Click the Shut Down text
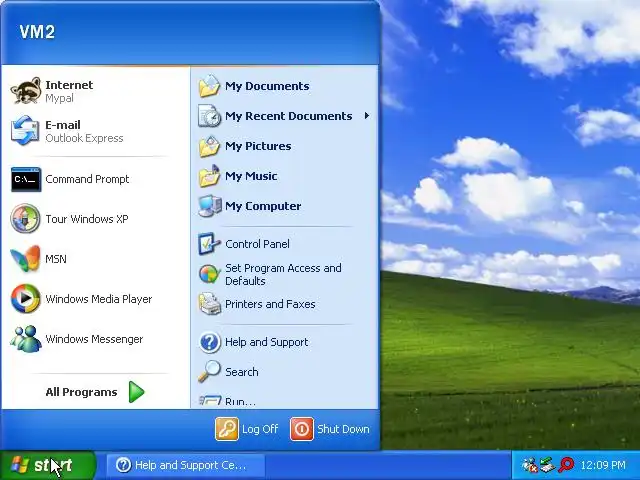640x480 pixels. tap(343, 429)
